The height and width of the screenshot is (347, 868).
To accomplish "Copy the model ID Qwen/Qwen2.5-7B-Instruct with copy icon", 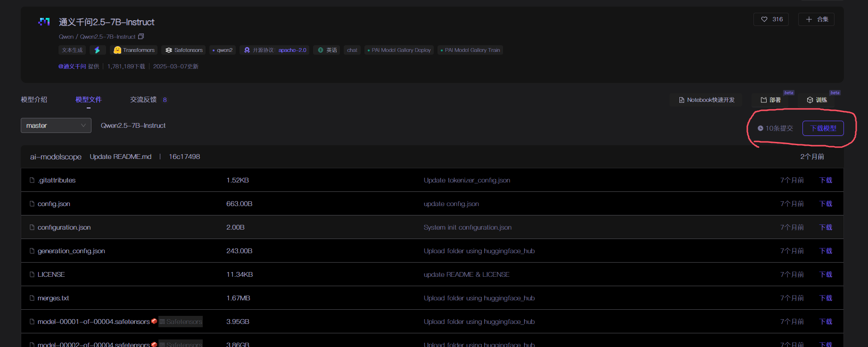I will pos(141,36).
